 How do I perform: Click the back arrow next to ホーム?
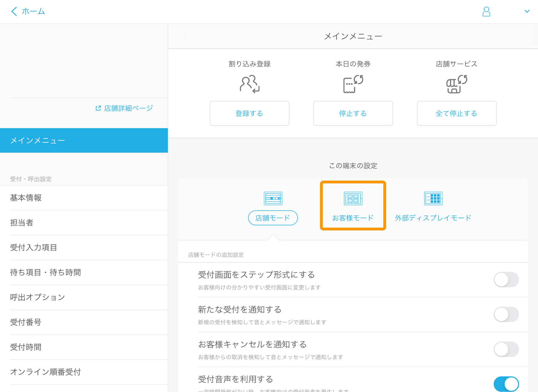tap(13, 11)
